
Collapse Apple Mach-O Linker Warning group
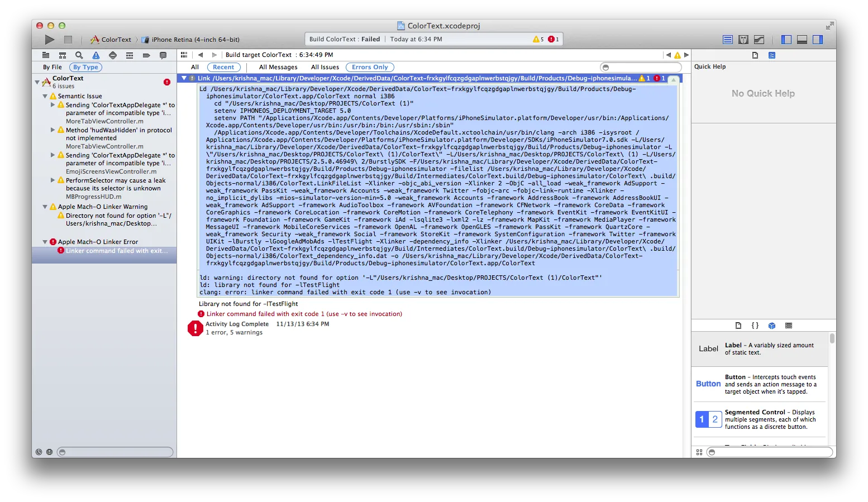point(45,207)
